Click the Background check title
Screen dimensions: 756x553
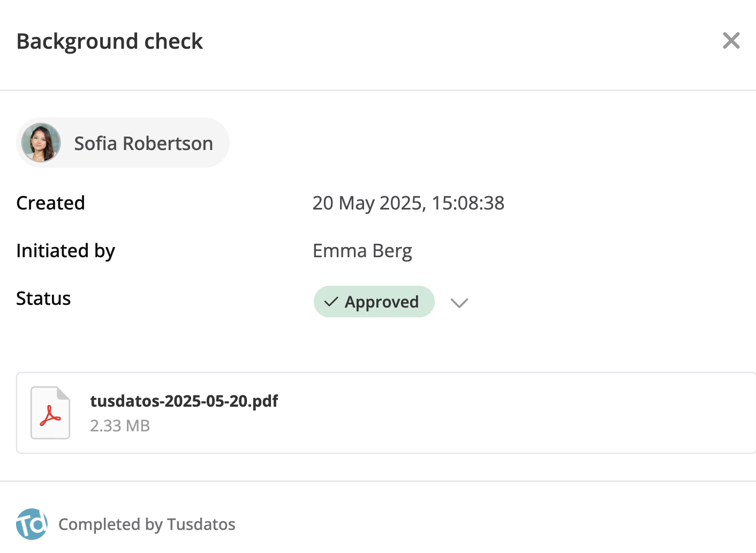click(x=110, y=41)
